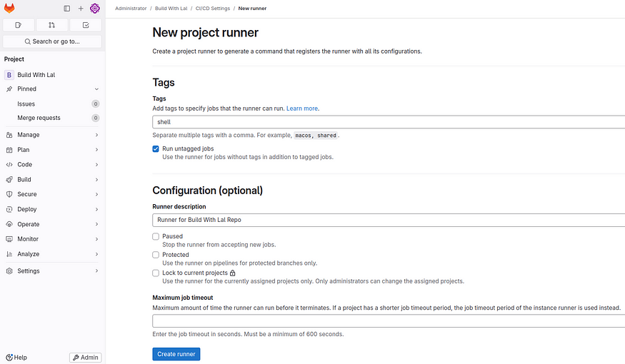This screenshot has height=364, width=625.
Task: Click the Create runner button
Action: point(176,354)
